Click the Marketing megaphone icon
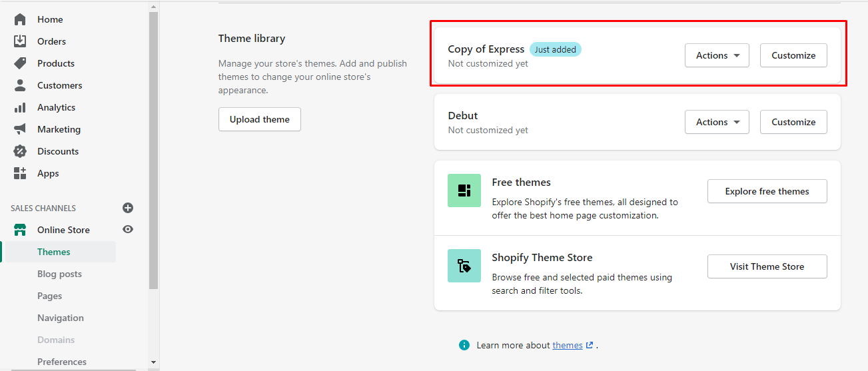 20,129
